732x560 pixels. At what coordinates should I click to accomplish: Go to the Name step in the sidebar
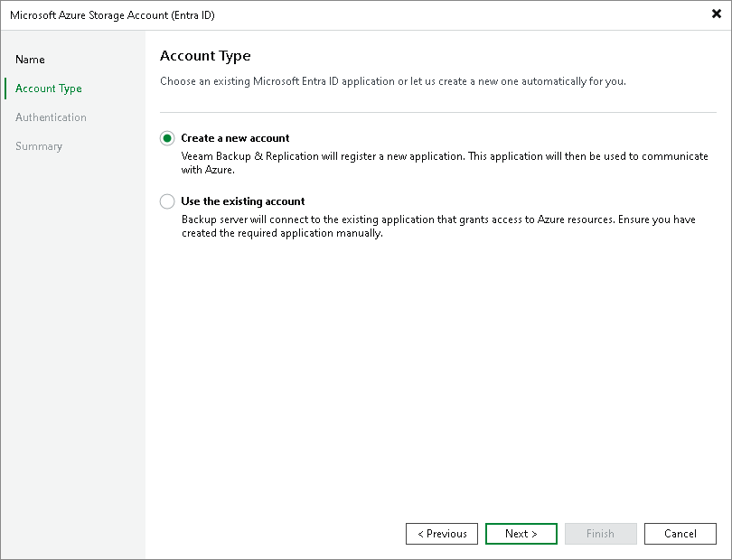coord(31,60)
